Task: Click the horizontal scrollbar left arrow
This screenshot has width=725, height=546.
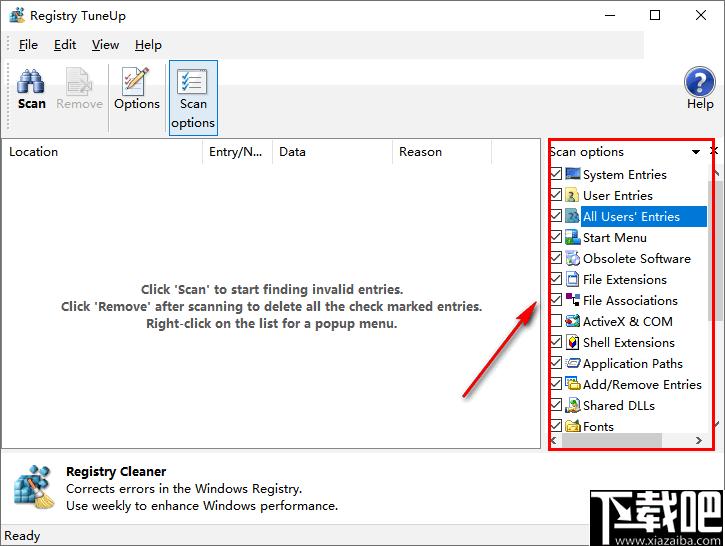Action: pyautogui.click(x=554, y=440)
